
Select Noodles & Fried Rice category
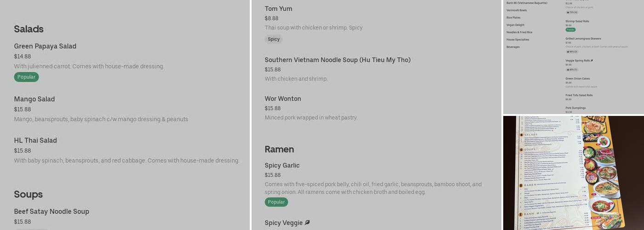519,32
